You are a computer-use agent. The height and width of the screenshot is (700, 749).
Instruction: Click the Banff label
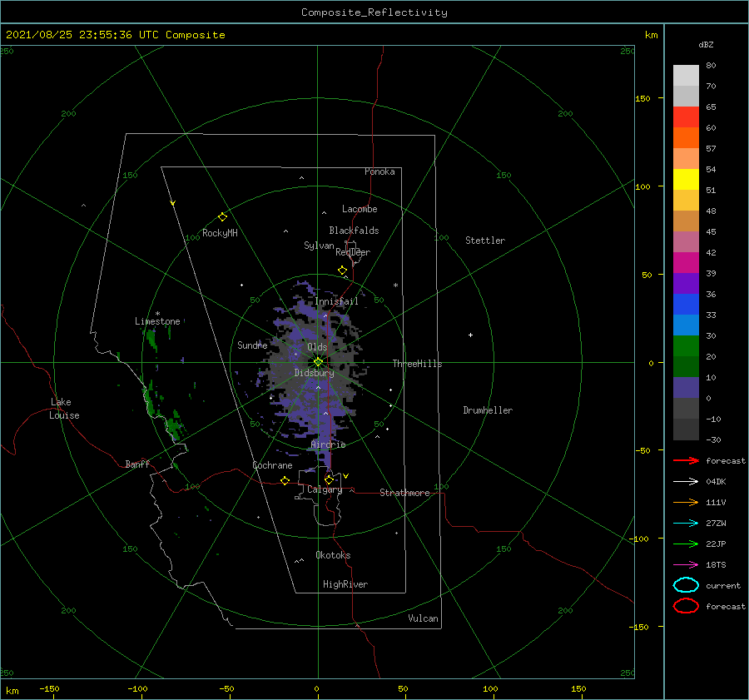tap(137, 464)
